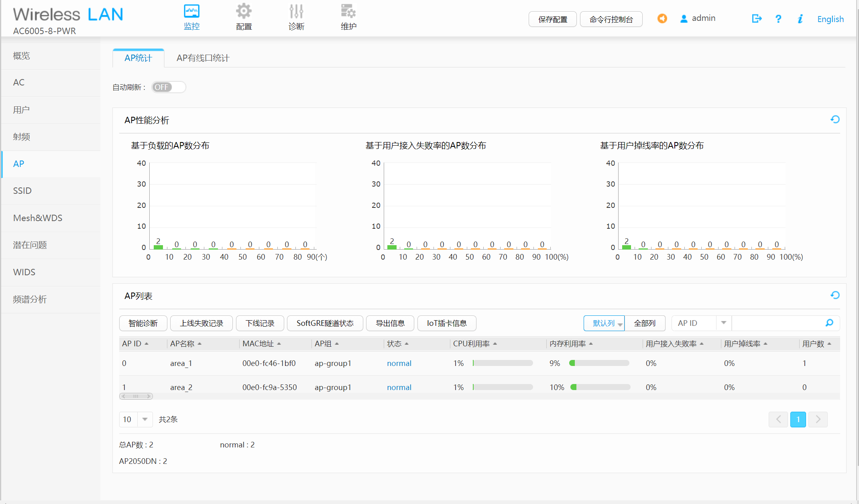The width and height of the screenshot is (859, 504).
Task: Refresh the AP列表 panel
Action: 835,295
